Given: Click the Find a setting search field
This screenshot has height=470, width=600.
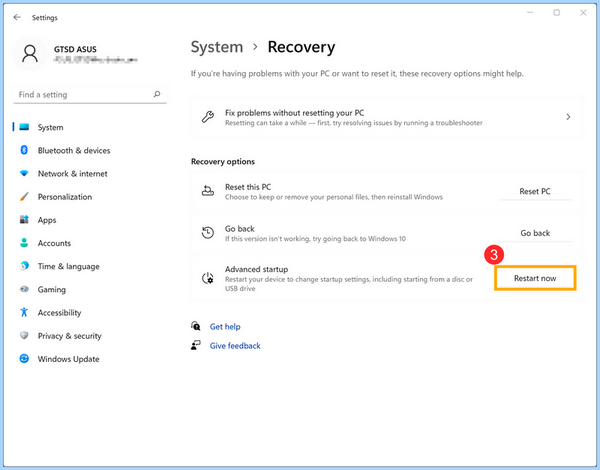Looking at the screenshot, I should (90, 94).
